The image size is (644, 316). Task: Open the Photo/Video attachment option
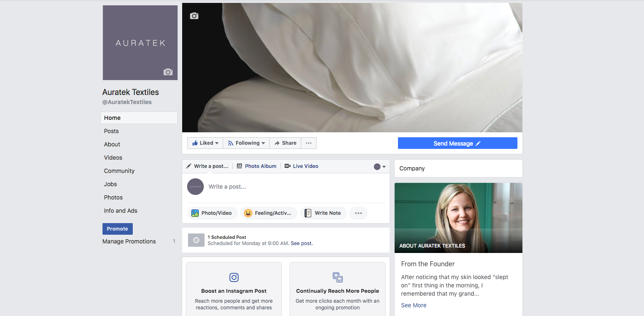[x=212, y=213]
